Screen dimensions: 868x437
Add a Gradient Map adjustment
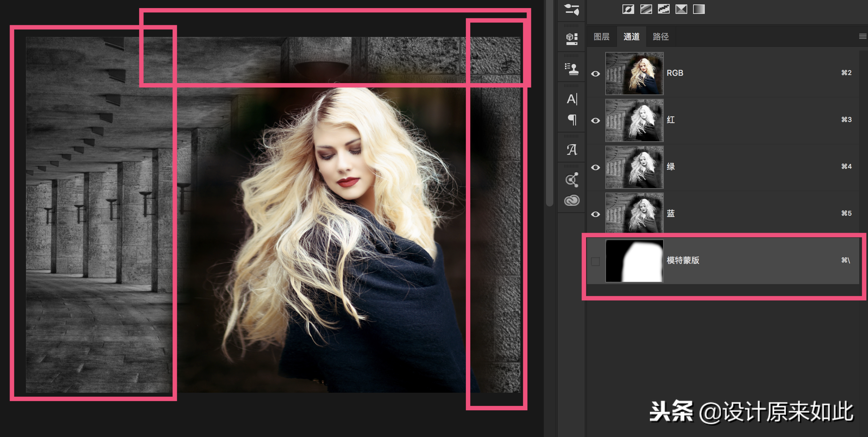pos(699,9)
